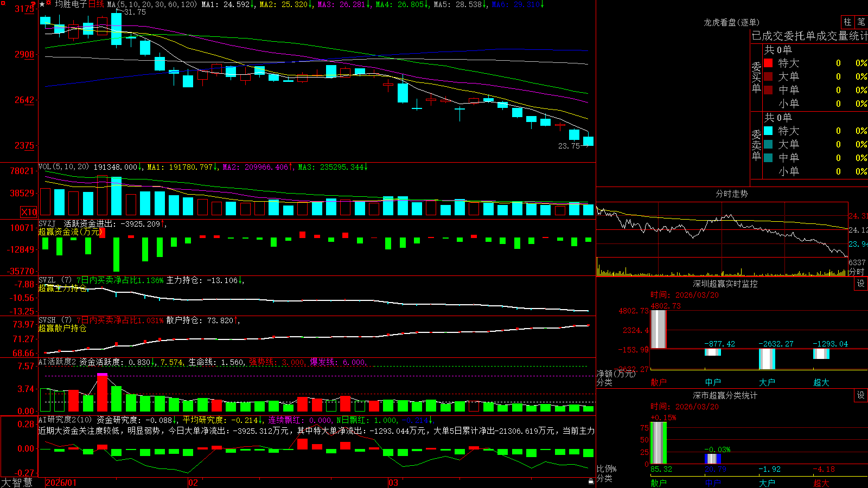Click the teal 中单 sell-order swatch

(x=768, y=158)
